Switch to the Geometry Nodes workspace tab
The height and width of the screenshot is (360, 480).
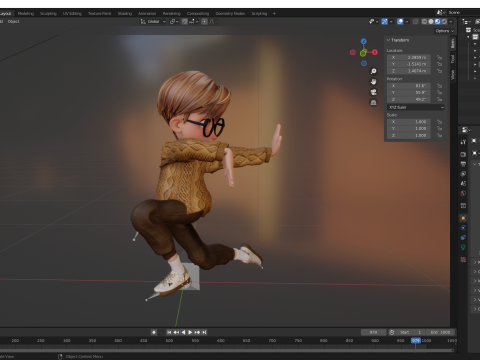[230, 14]
